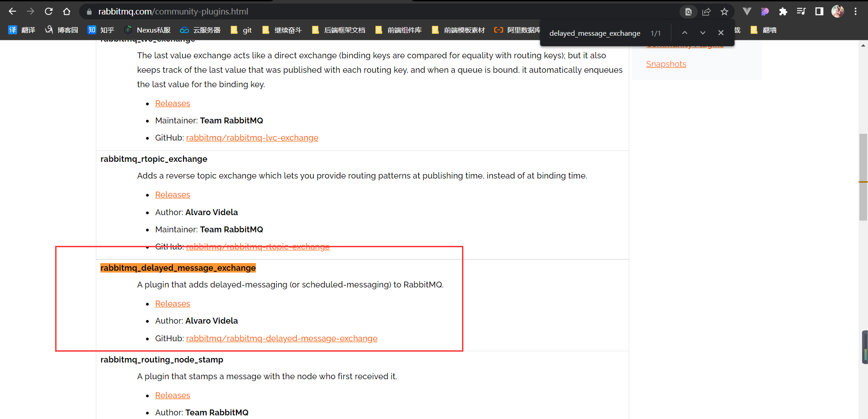Click the scrollbar up arrow
Viewport: 868px width, 419px height.
[x=863, y=45]
